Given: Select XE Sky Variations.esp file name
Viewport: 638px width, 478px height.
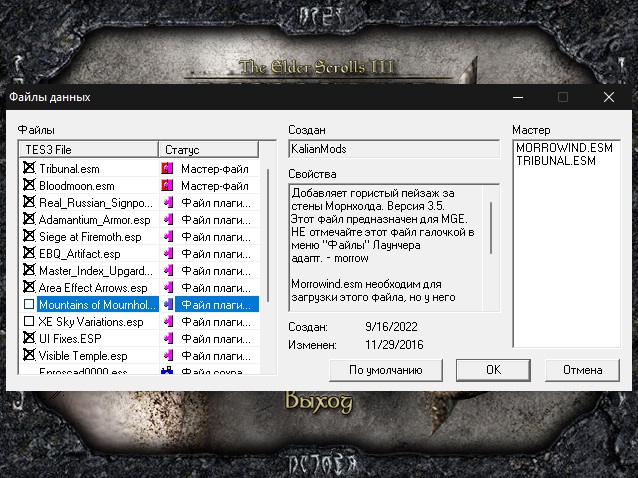Looking at the screenshot, I should [91, 322].
